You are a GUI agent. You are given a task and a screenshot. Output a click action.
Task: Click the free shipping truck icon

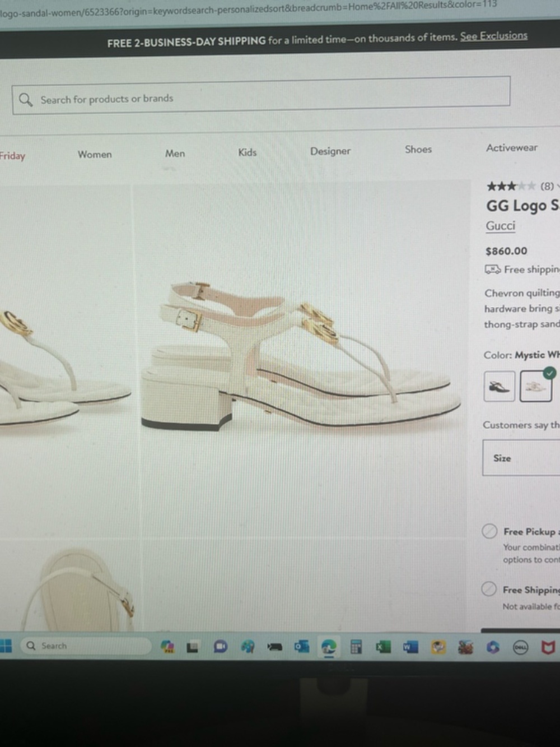492,270
